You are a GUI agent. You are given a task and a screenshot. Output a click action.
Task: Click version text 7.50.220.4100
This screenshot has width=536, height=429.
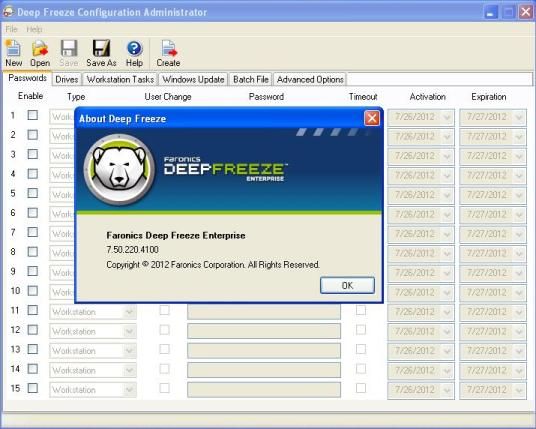[132, 250]
